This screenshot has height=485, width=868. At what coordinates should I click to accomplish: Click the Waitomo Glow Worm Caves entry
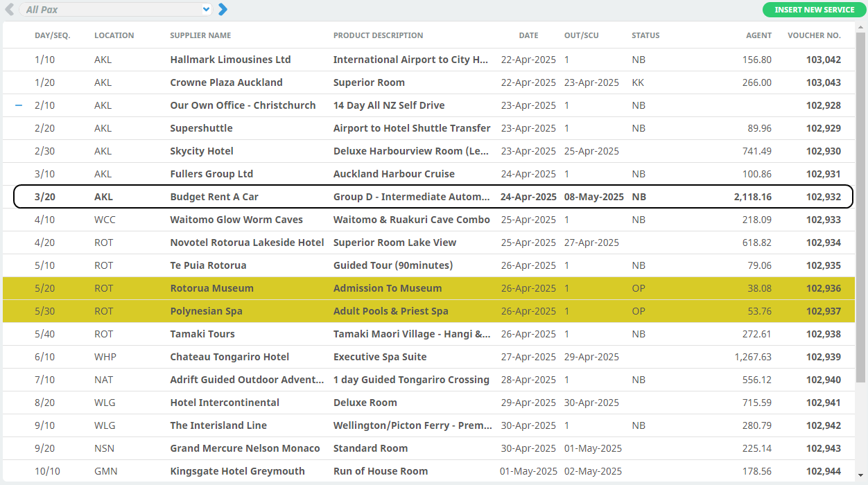[236, 220]
